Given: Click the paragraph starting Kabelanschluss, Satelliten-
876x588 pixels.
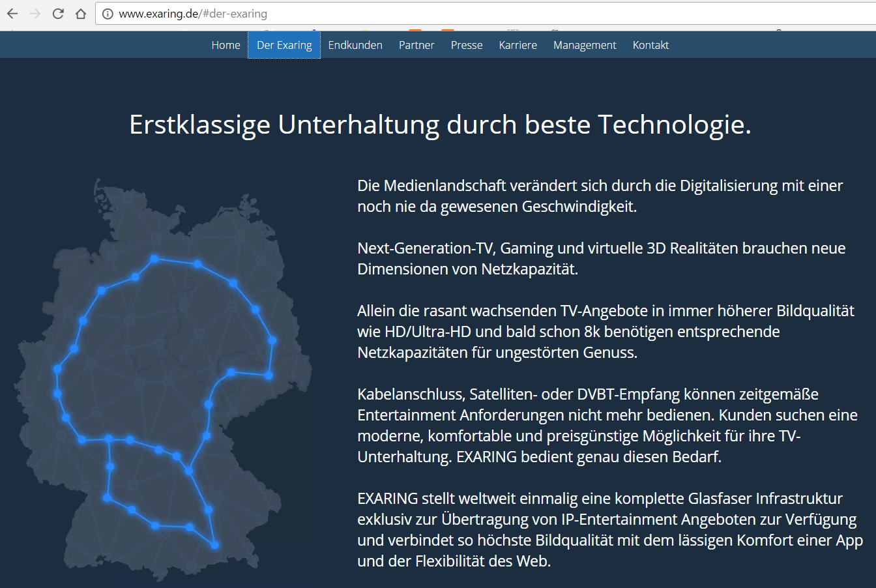Looking at the screenshot, I should pyautogui.click(x=607, y=426).
